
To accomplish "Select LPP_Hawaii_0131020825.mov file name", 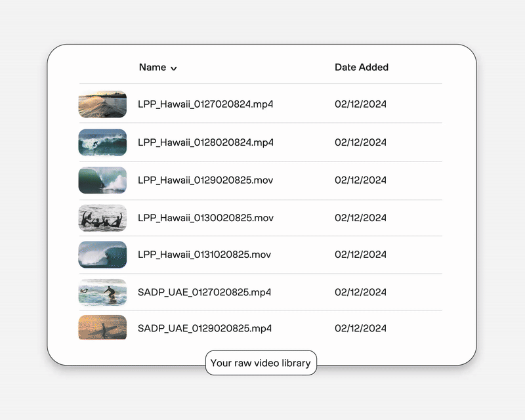I will click(x=204, y=255).
